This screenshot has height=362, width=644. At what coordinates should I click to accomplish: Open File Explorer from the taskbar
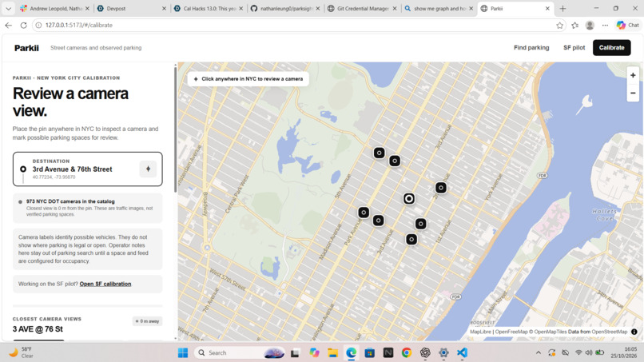[332, 352]
